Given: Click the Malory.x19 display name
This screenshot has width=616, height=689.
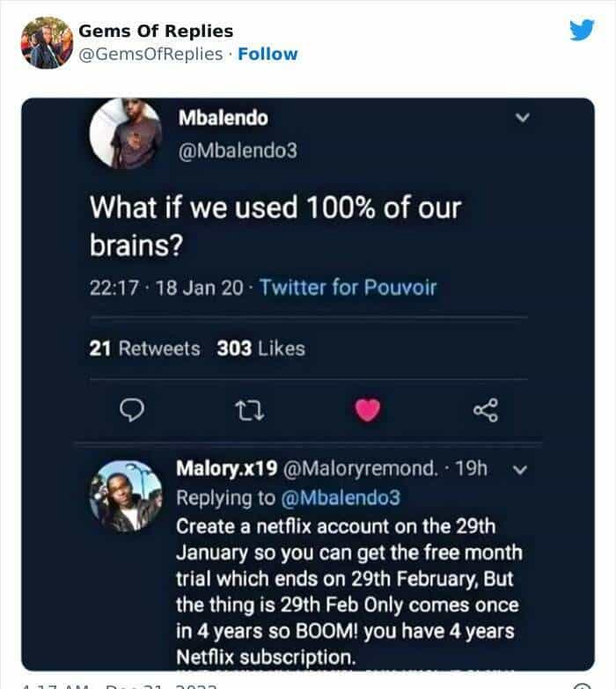Looking at the screenshot, I should [x=225, y=469].
